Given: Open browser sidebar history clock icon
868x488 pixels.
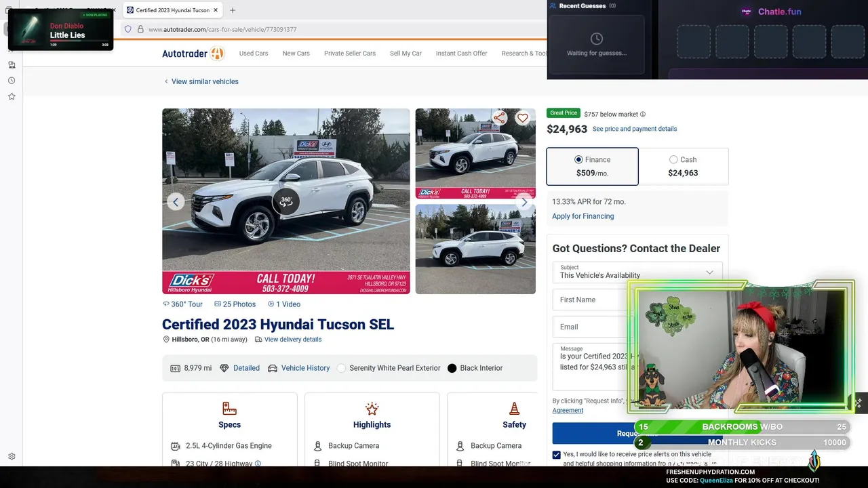Looking at the screenshot, I should 12,81.
